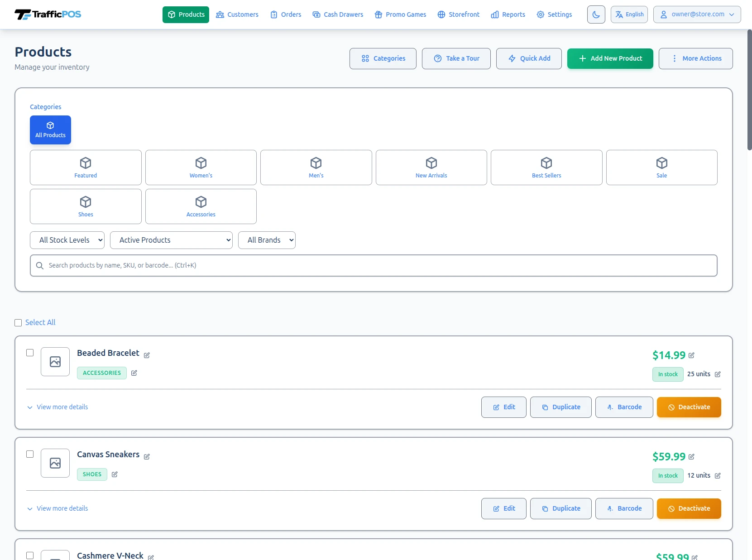
Task: Select the Sale category tile
Action: [x=662, y=168]
